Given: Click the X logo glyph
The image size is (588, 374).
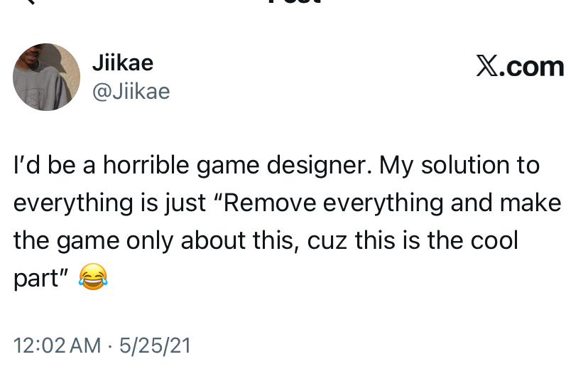Looking at the screenshot, I should [x=486, y=67].
